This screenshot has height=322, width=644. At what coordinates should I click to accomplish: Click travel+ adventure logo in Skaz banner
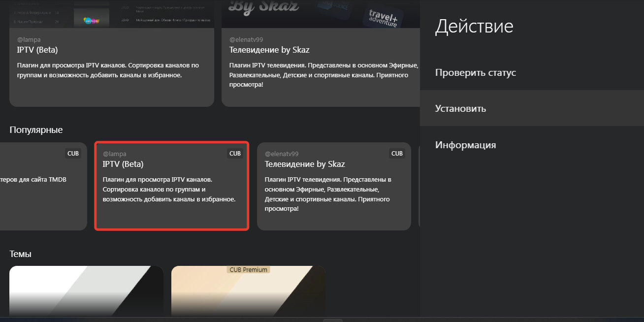pyautogui.click(x=383, y=17)
